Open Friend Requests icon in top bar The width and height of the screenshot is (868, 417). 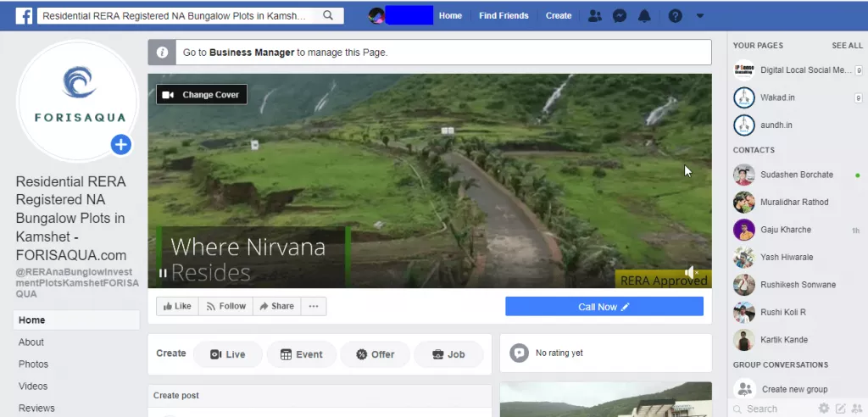pyautogui.click(x=594, y=15)
